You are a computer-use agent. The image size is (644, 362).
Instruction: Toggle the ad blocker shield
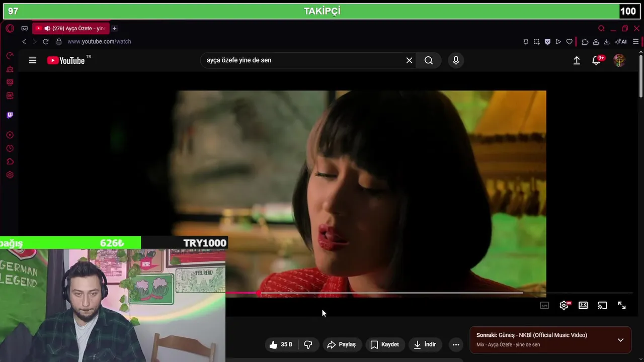tap(547, 42)
